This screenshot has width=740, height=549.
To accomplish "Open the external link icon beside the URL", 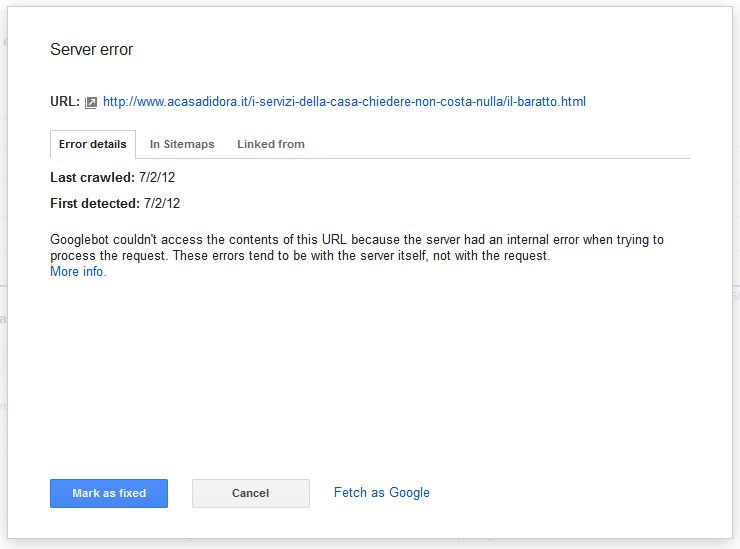I will 91,102.
